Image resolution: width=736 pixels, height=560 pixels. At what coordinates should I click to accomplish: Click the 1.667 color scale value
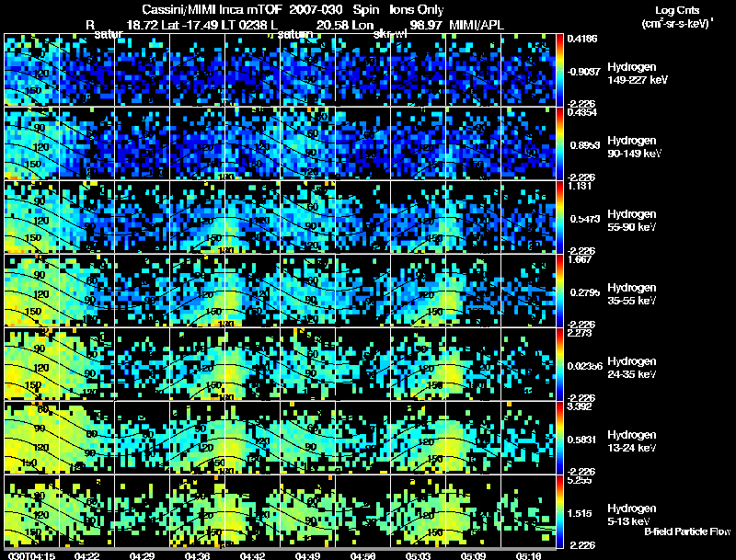point(580,259)
